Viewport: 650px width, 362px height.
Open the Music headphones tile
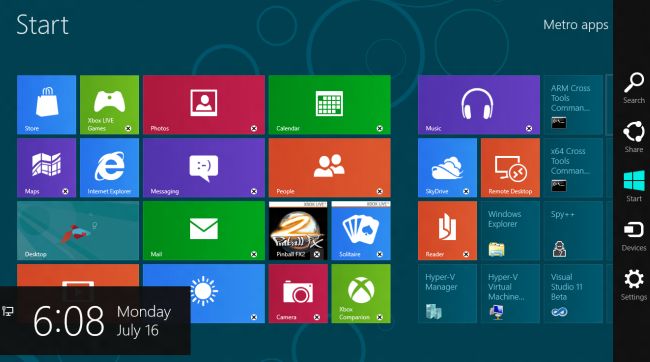coord(479,104)
